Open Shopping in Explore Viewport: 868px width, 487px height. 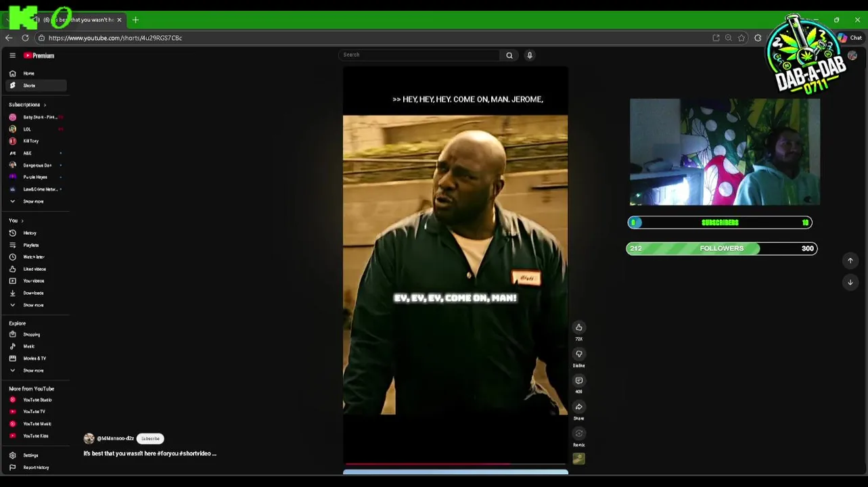36,334
